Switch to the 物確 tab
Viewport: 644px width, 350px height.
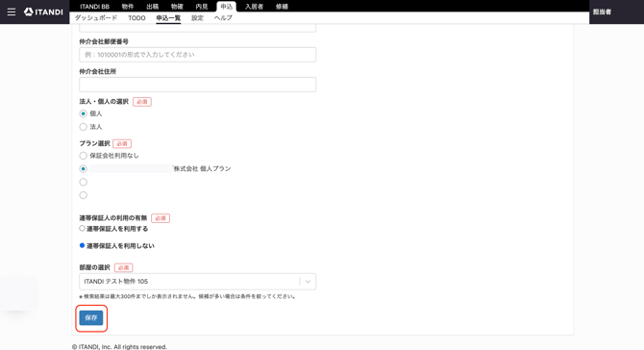[x=177, y=7]
